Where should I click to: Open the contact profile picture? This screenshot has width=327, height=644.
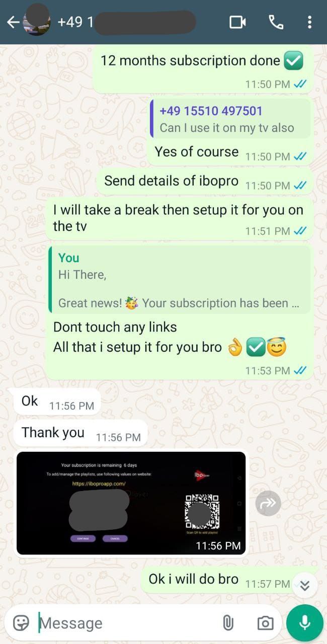point(37,20)
